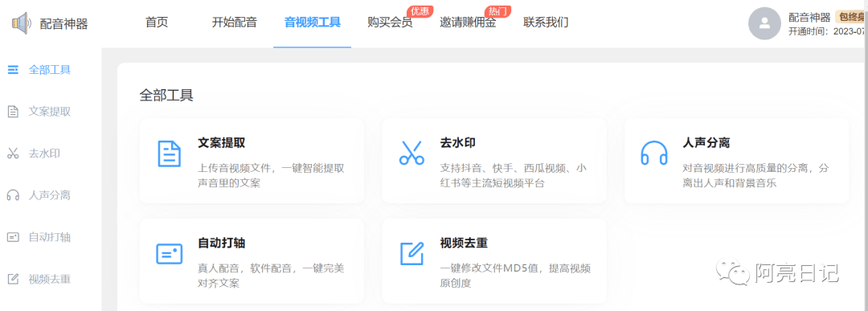Open the 联系我们 tab
868x311 pixels.
[546, 23]
